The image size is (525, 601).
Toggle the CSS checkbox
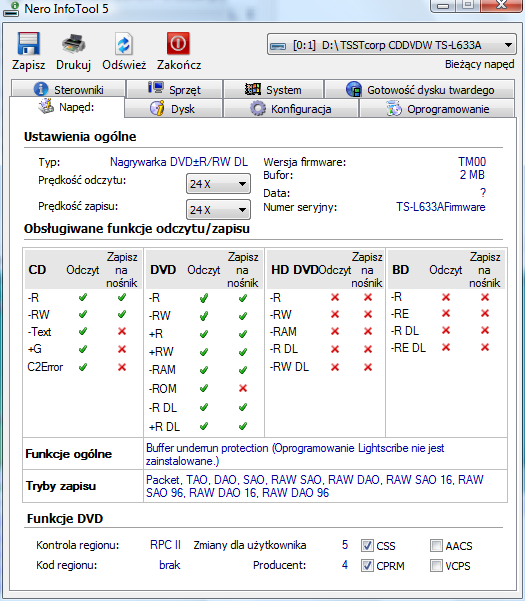point(367,545)
